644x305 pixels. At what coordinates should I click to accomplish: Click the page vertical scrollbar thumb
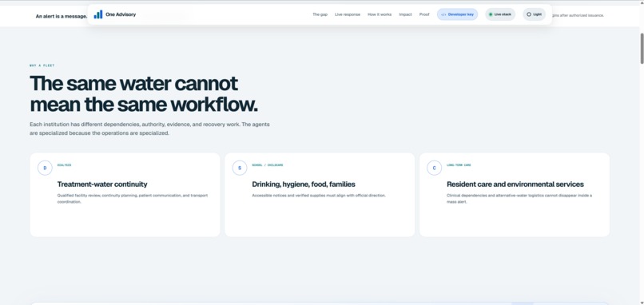click(x=642, y=48)
